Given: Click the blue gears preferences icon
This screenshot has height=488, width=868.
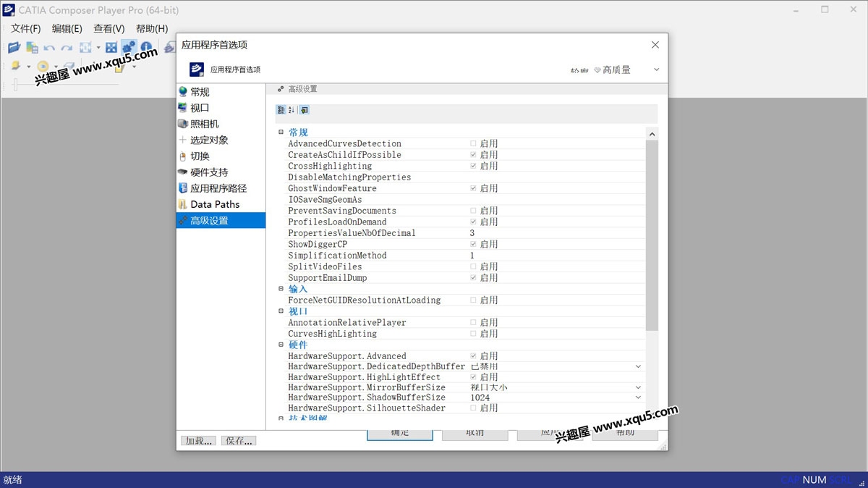Looking at the screenshot, I should pyautogui.click(x=129, y=47).
